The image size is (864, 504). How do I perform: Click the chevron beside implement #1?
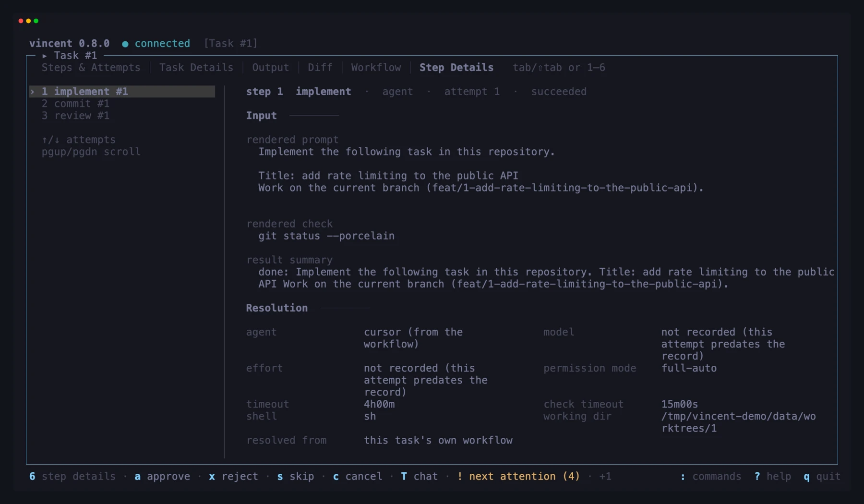click(x=32, y=92)
